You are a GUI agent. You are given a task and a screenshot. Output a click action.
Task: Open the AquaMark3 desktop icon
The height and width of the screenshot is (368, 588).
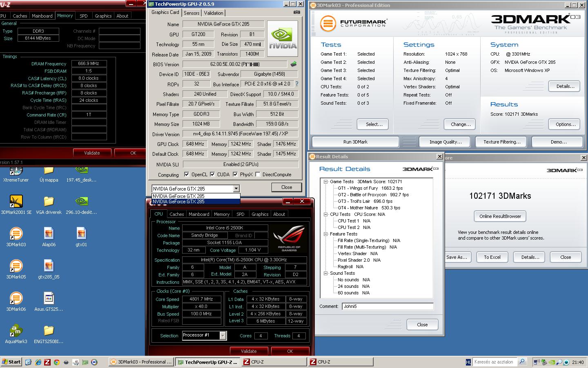pyautogui.click(x=16, y=334)
